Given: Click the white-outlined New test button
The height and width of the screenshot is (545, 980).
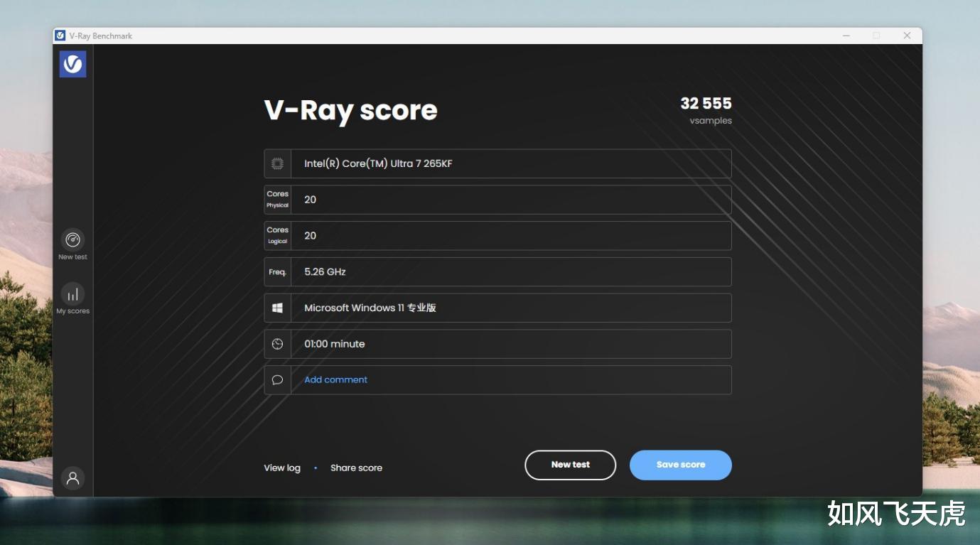Looking at the screenshot, I should coord(570,465).
